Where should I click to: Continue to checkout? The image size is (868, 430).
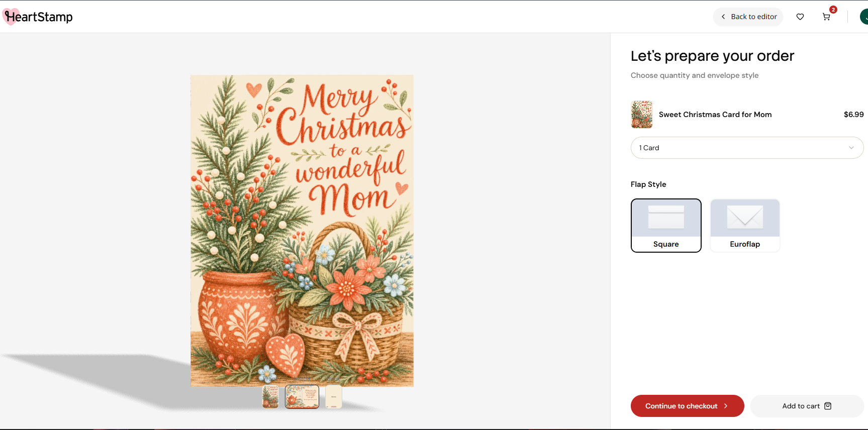[x=687, y=406]
